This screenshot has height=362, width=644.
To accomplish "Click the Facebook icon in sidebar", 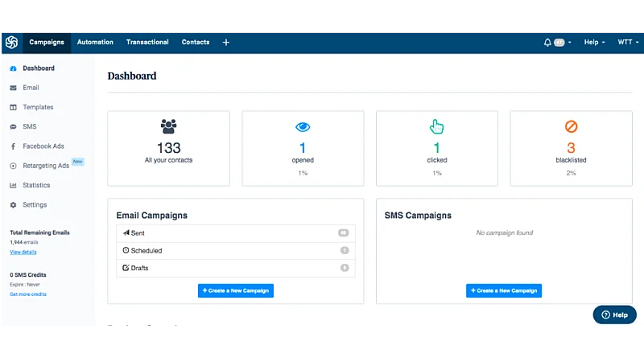I will point(13,146).
